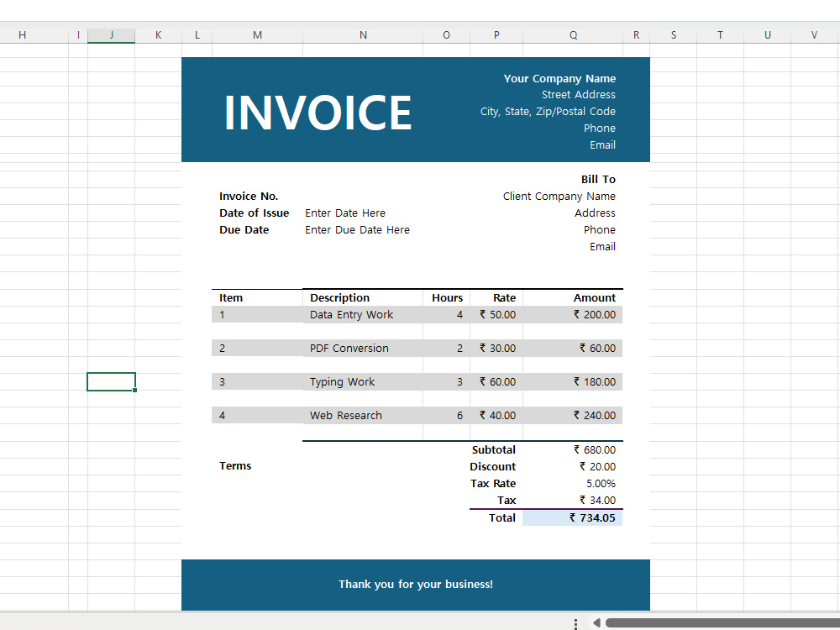This screenshot has width=840, height=630.
Task: Click the 'Terms' label cell
Action: point(235,465)
